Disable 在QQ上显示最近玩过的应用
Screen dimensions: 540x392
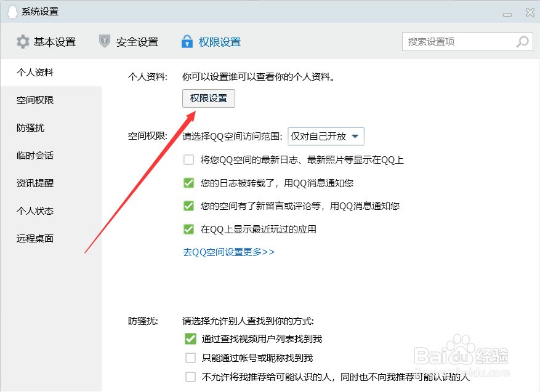tap(188, 228)
